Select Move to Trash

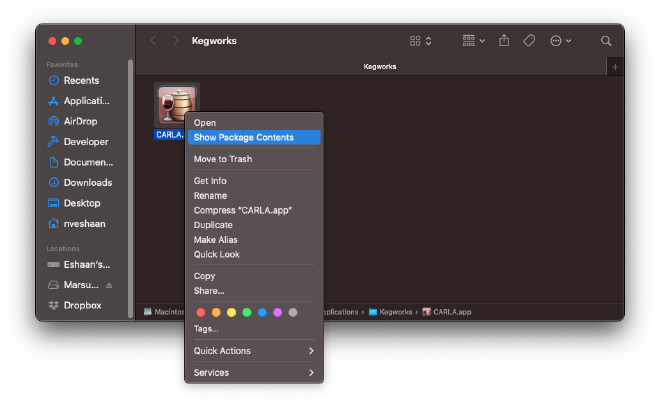point(254,159)
